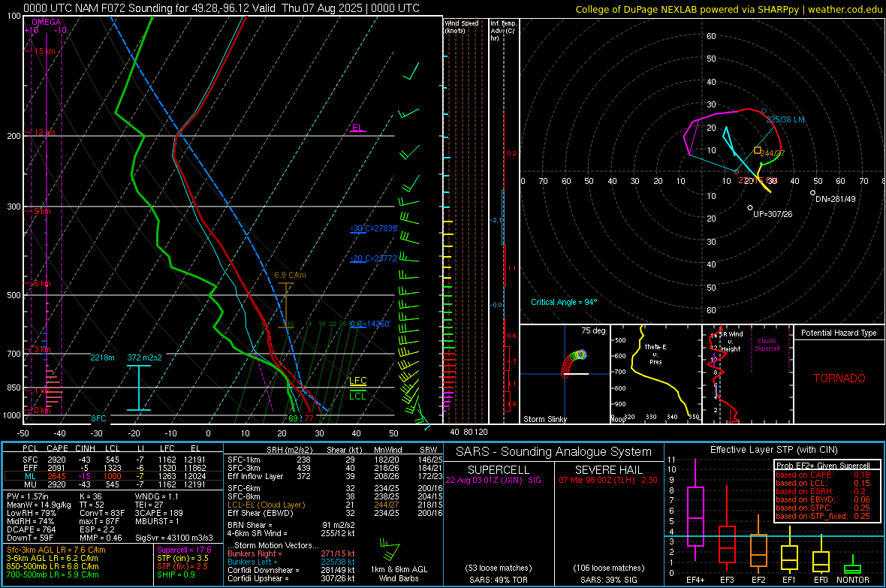The height and width of the screenshot is (588, 886).
Task: Click the SARS: 49% TOR text
Action: (498, 580)
